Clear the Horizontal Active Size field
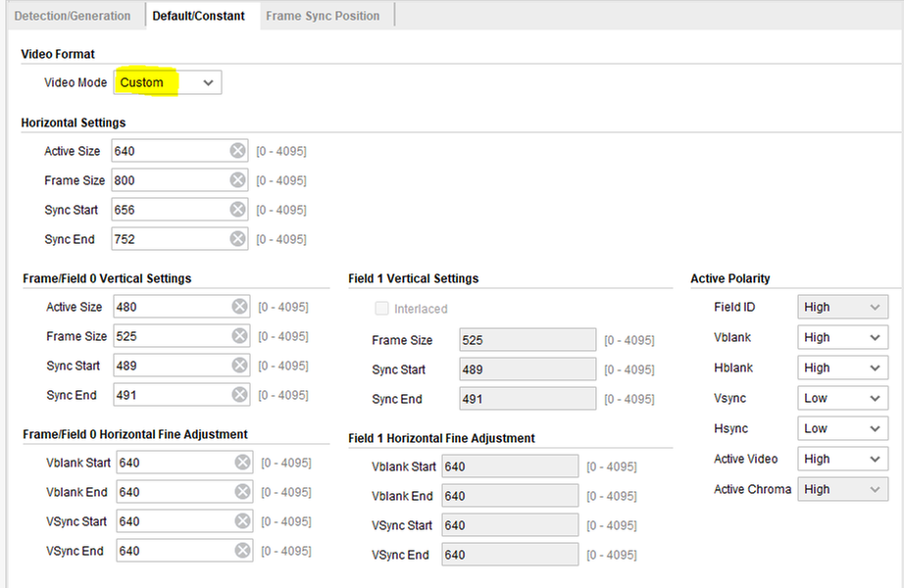The image size is (904, 588). point(237,151)
